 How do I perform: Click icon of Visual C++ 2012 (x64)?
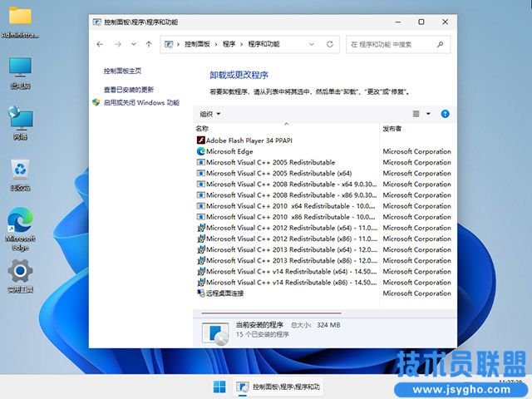(x=201, y=228)
